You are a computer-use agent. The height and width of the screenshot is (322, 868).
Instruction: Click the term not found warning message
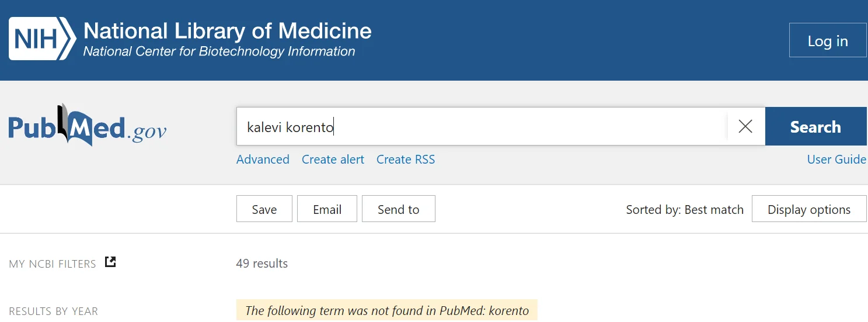point(386,310)
